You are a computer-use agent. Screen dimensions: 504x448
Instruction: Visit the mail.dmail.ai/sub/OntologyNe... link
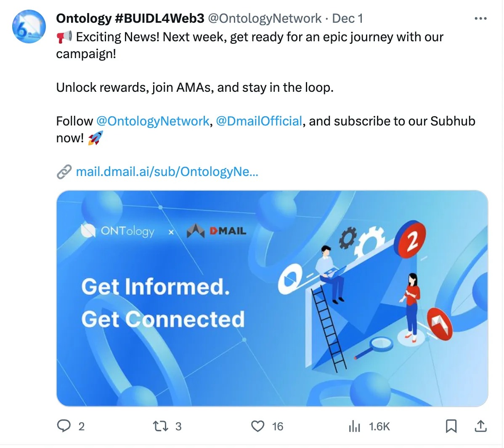[167, 172]
